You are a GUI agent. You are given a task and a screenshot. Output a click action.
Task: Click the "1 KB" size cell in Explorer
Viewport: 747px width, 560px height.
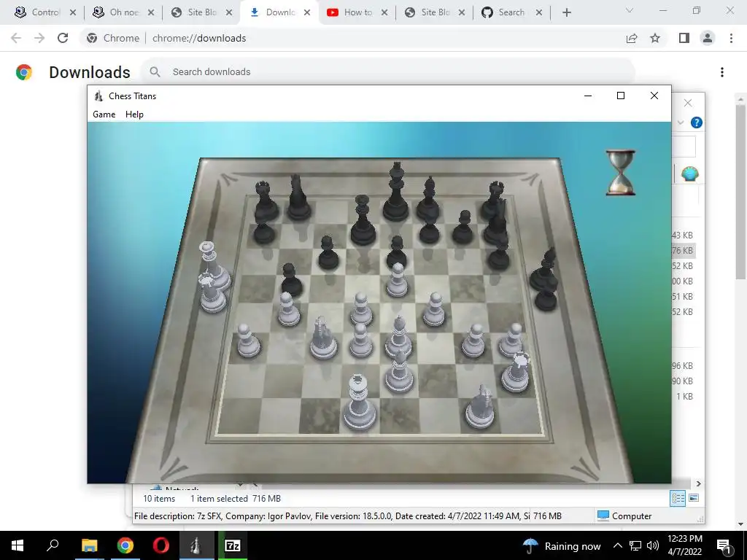684,396
